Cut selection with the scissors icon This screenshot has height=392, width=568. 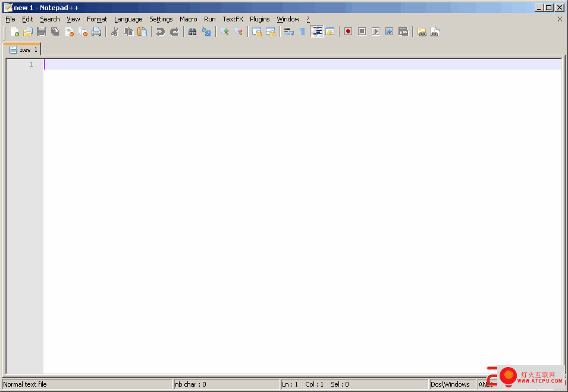coord(115,32)
